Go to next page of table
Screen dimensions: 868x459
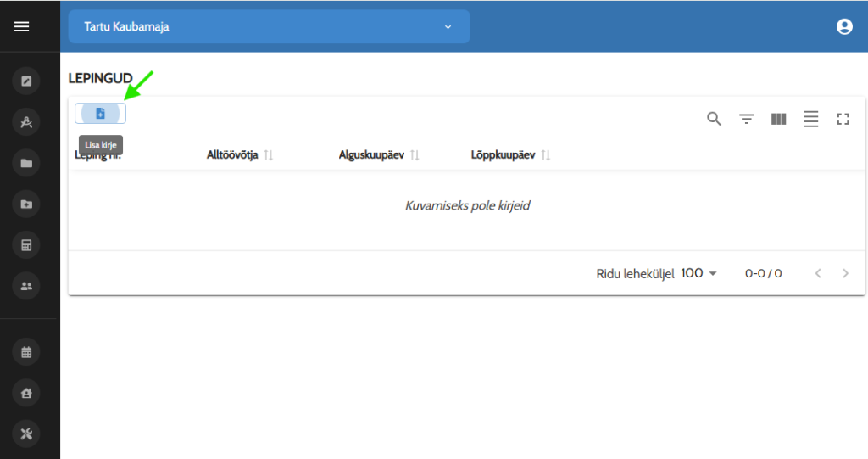pyautogui.click(x=845, y=273)
